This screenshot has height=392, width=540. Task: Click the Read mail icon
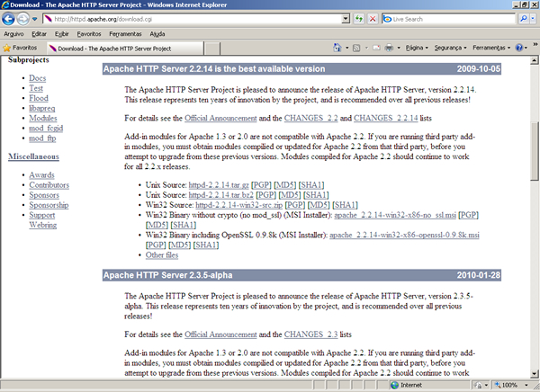point(376,48)
